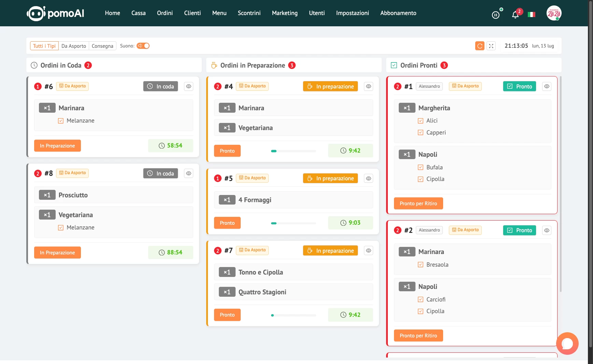This screenshot has width=593, height=364.
Task: Click the pomoAI logo
Action: point(55,13)
